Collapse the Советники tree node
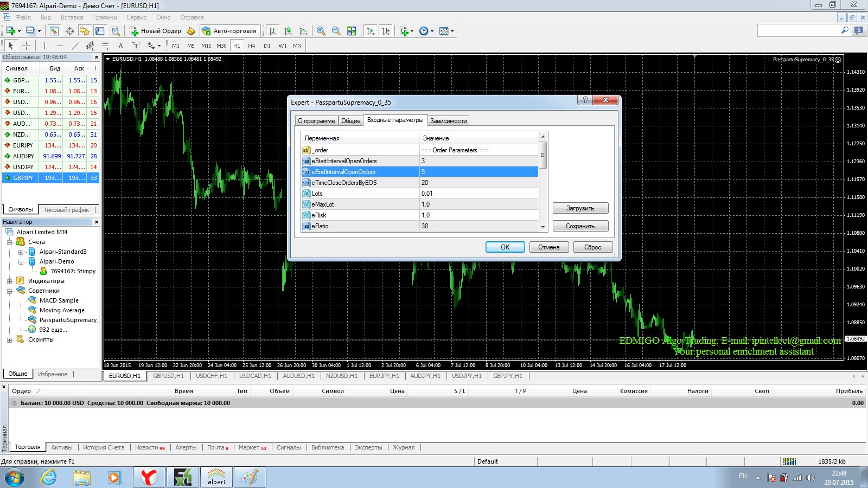 click(x=9, y=291)
